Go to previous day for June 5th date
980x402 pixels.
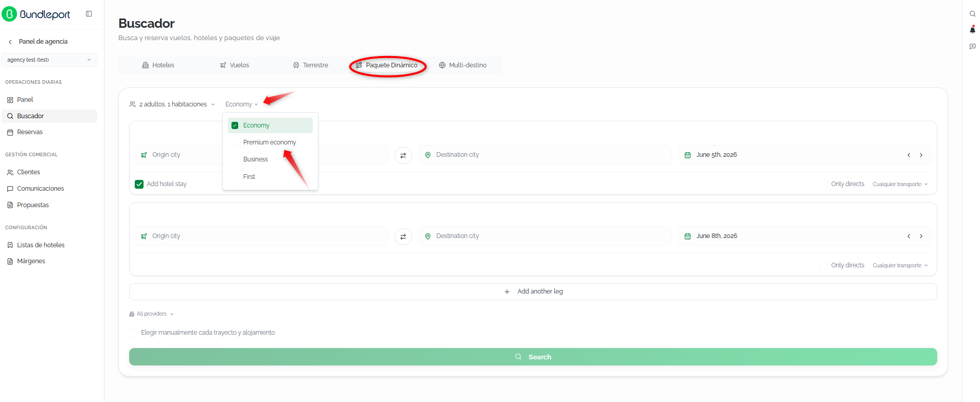(x=909, y=155)
